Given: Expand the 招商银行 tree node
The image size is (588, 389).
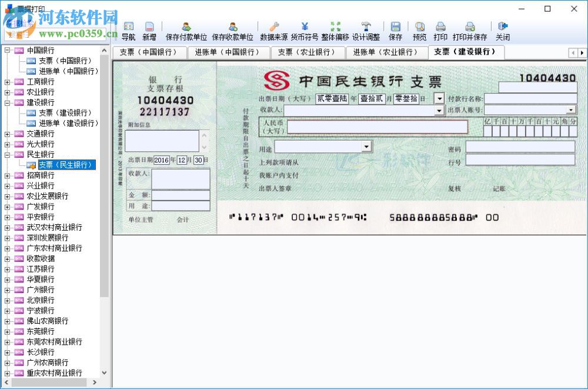Looking at the screenshot, I should click(x=7, y=176).
